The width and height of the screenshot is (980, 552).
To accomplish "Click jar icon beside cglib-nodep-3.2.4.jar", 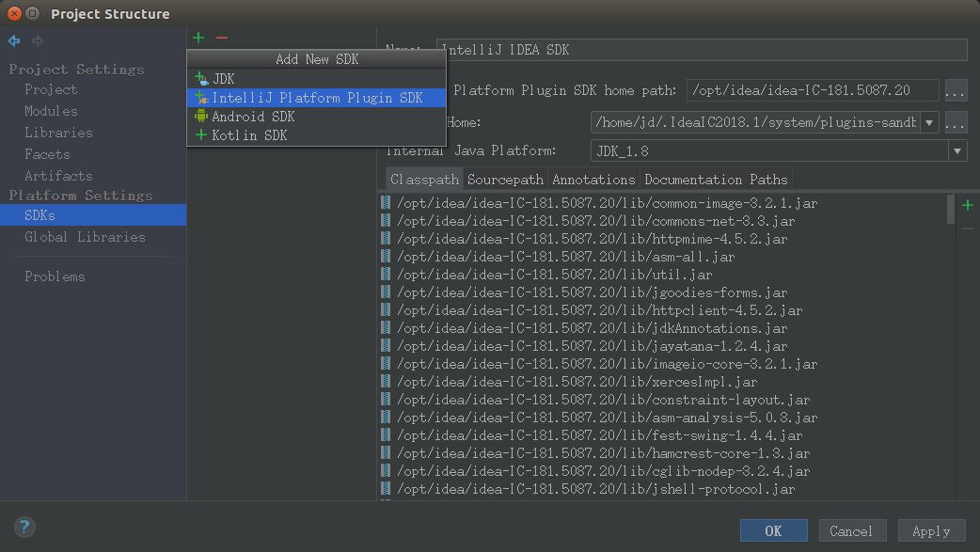I will (x=386, y=471).
